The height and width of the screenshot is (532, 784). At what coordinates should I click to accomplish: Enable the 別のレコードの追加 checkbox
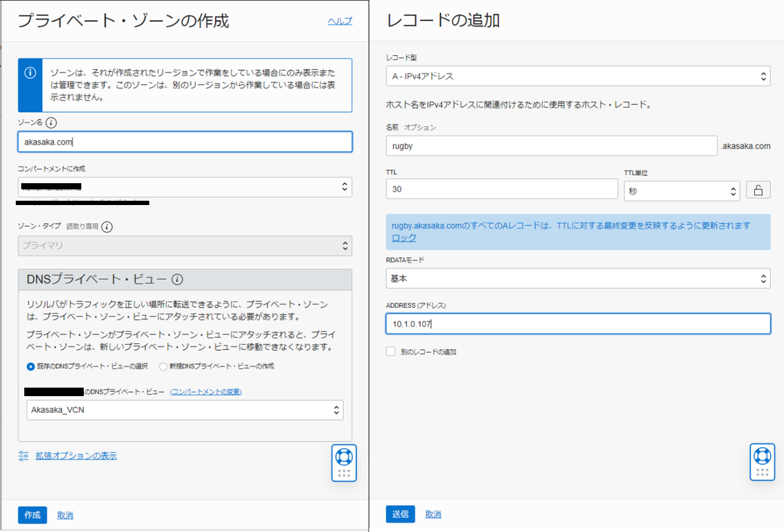[x=390, y=351]
